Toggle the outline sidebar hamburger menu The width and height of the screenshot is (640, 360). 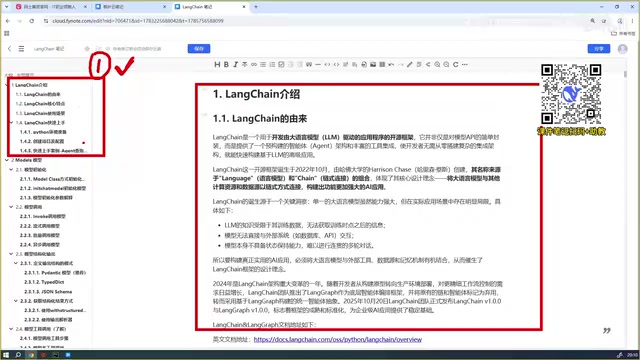pyautogui.click(x=21, y=49)
